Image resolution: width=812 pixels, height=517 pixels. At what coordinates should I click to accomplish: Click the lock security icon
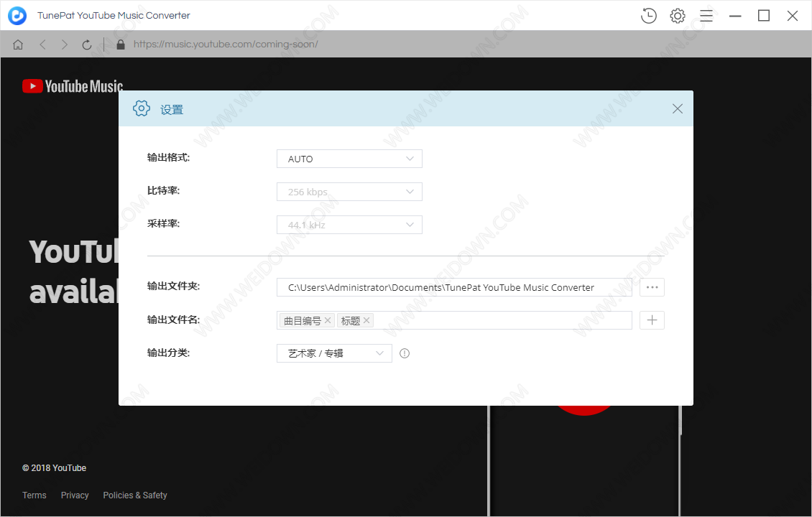[x=121, y=45]
